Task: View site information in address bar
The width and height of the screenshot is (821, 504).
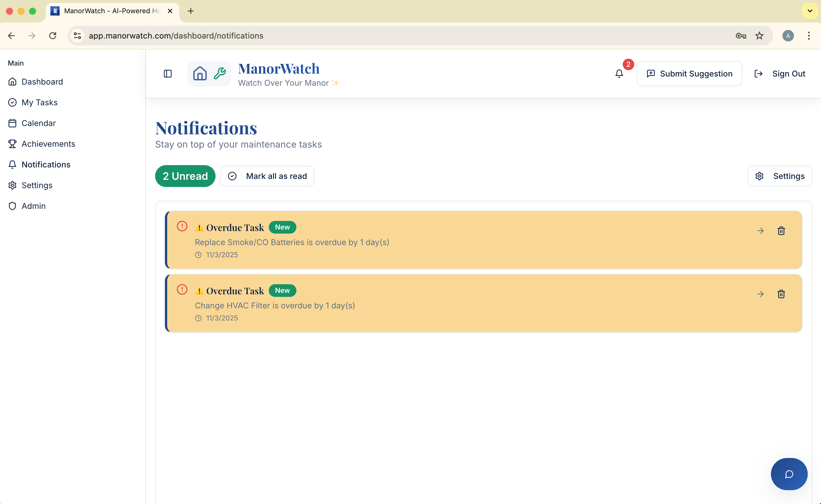Action: pos(78,36)
